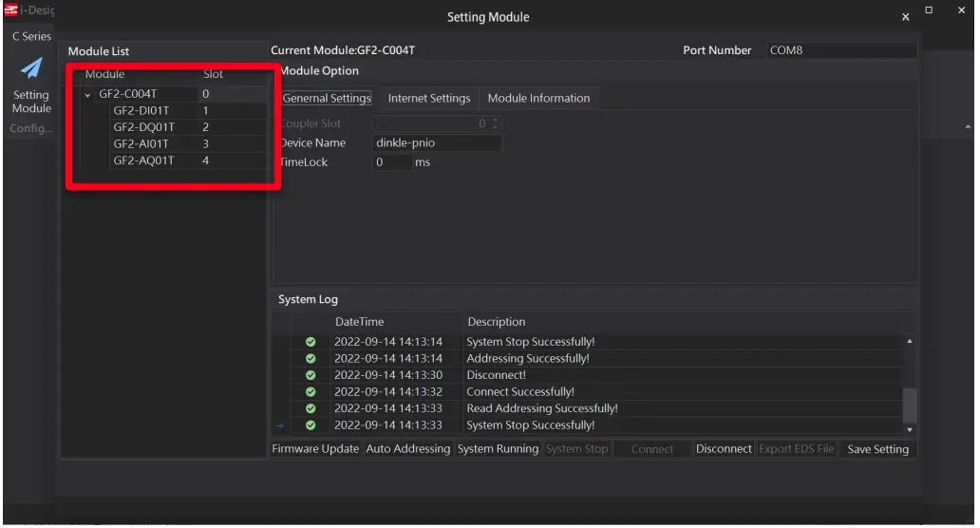Click the Firmware Update button
The width and height of the screenshot is (980, 528).
(315, 449)
